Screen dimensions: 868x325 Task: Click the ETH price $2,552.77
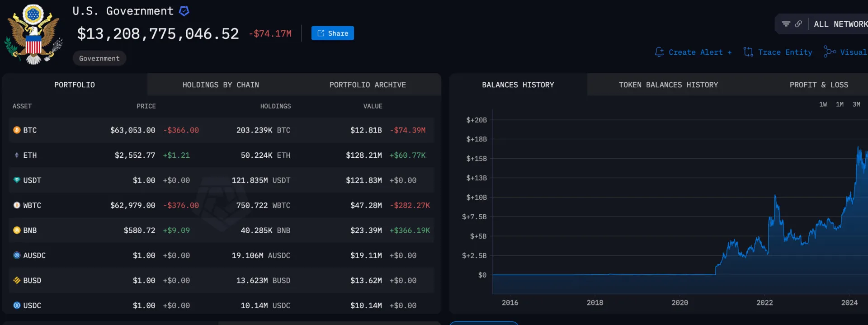(x=135, y=155)
